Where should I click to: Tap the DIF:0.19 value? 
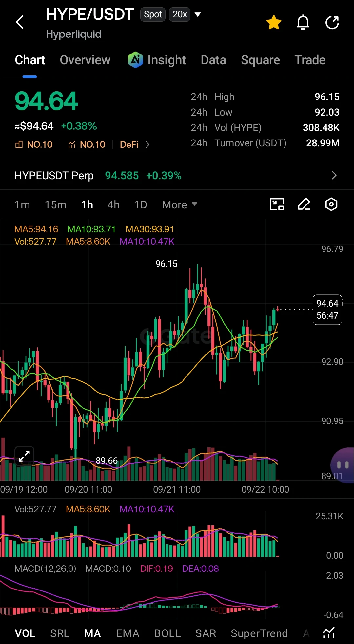(x=156, y=569)
